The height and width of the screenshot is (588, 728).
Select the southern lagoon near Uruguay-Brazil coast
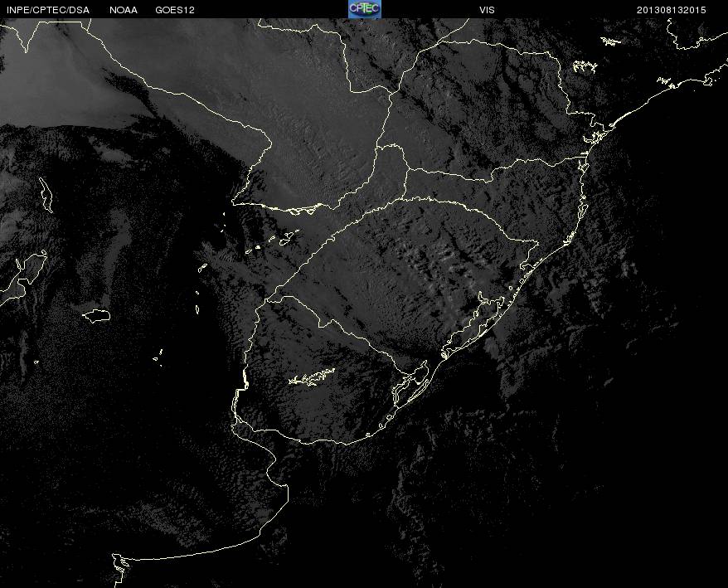click(409, 385)
